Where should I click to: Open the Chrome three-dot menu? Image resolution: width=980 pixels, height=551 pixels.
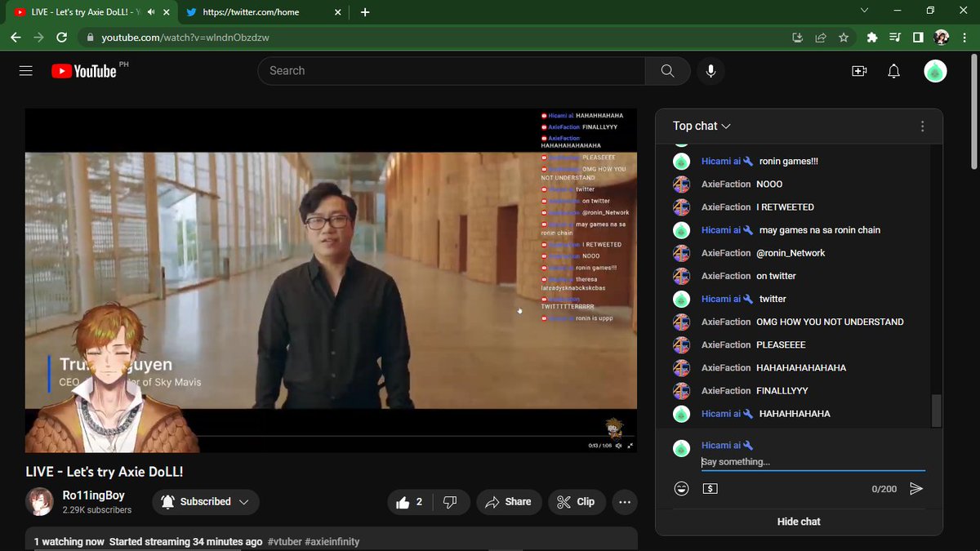pyautogui.click(x=964, y=38)
